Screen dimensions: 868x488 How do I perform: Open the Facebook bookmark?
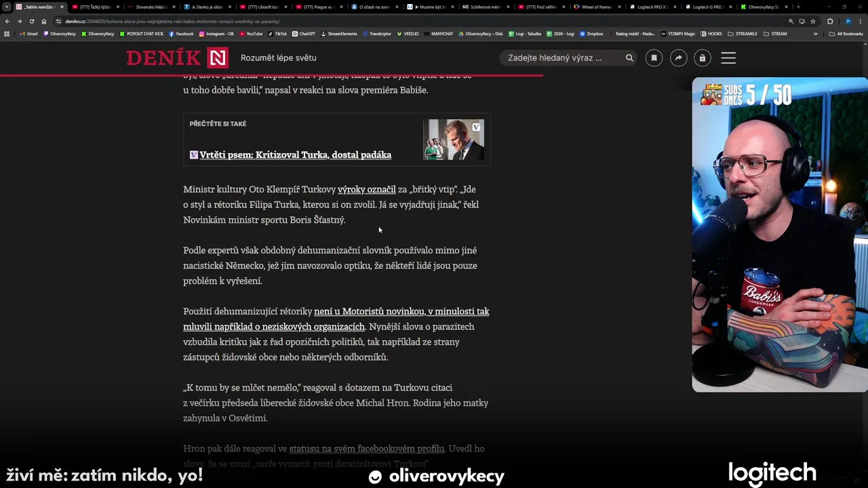pos(181,33)
